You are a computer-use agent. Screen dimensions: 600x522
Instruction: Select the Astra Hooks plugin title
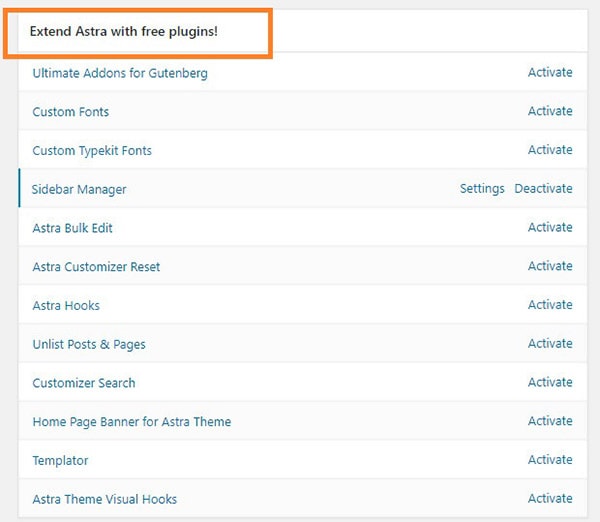(66, 305)
